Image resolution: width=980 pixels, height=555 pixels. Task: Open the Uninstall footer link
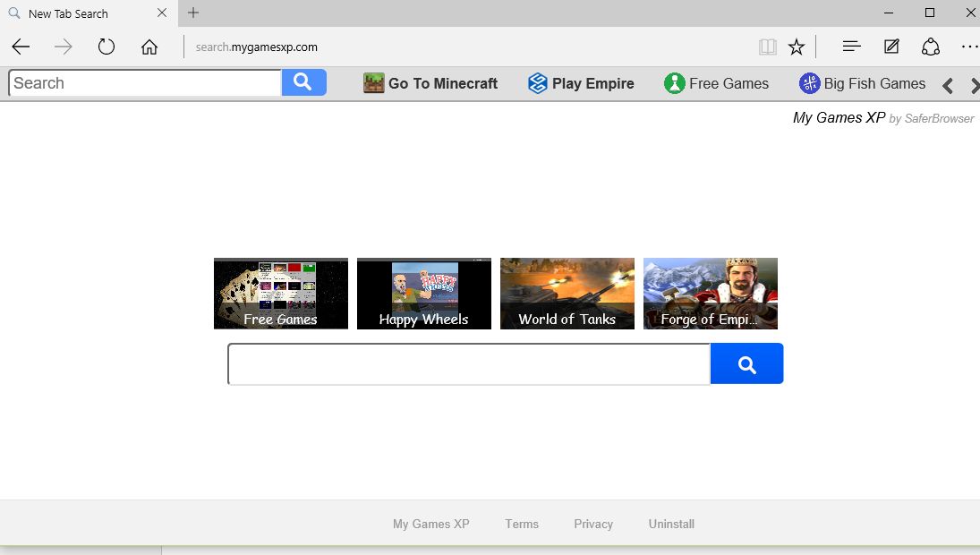coord(671,524)
